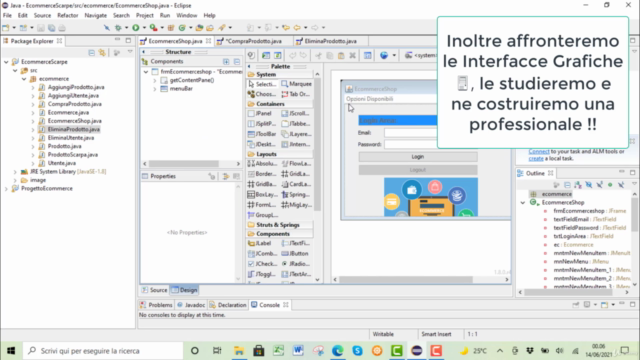Screen dimensions: 640x360
Task: Open the Refactor menu
Action: [x=67, y=16]
